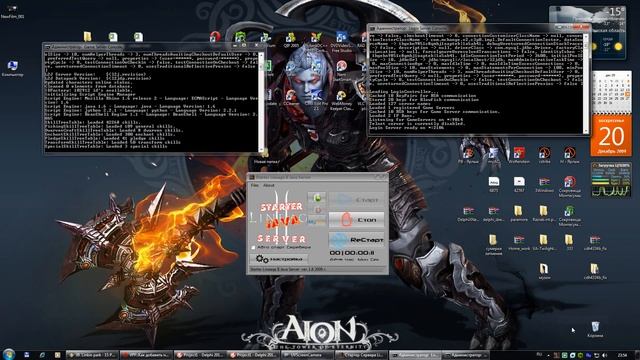Screen dimensions: 640x360
Task: Click the Starter Java Server logo image
Action: point(278,218)
